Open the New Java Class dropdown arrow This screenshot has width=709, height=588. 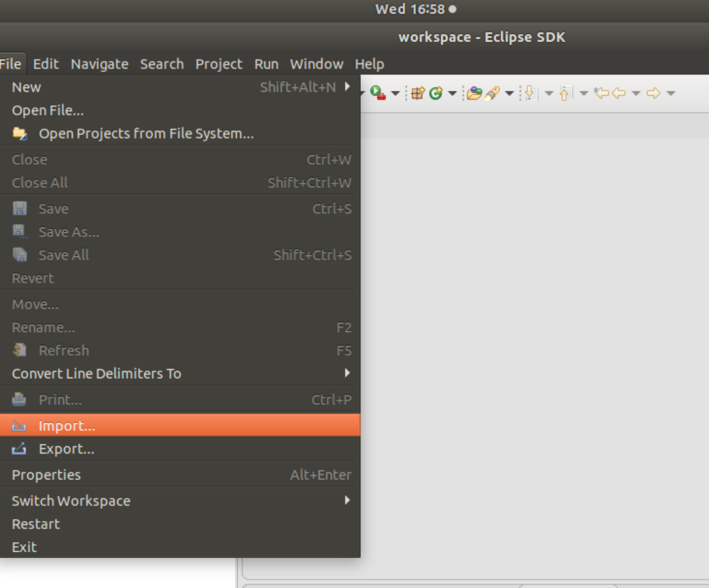(x=452, y=93)
